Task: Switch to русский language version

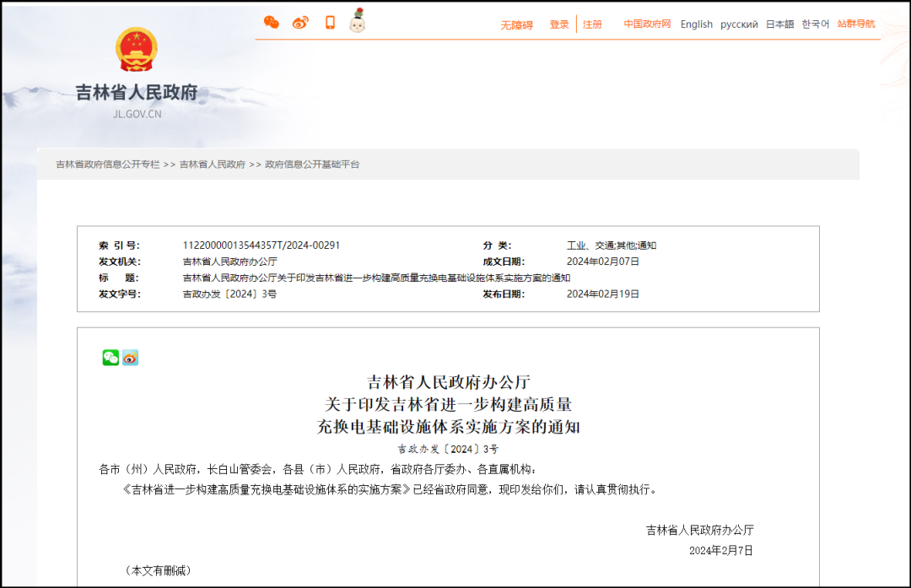Action: [x=740, y=24]
